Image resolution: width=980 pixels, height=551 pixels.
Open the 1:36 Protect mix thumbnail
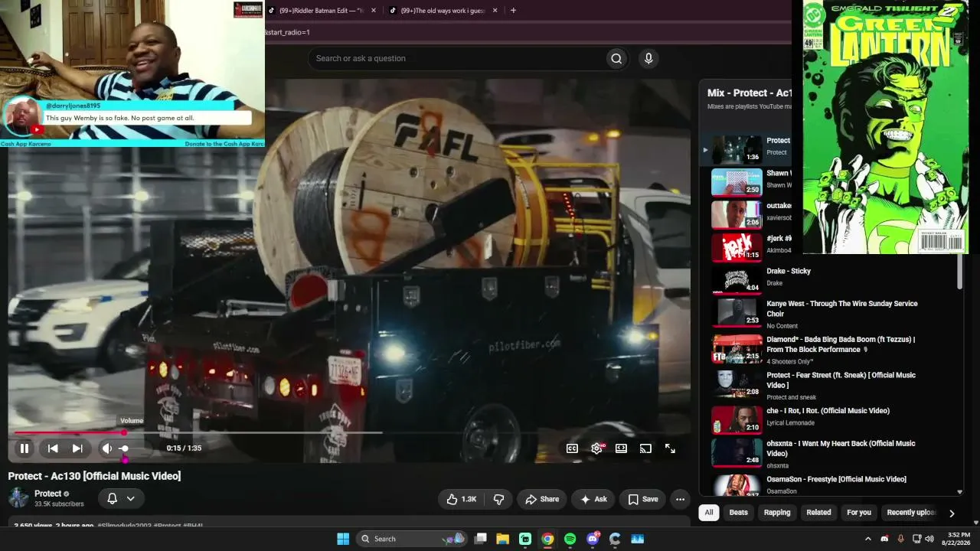pos(737,150)
